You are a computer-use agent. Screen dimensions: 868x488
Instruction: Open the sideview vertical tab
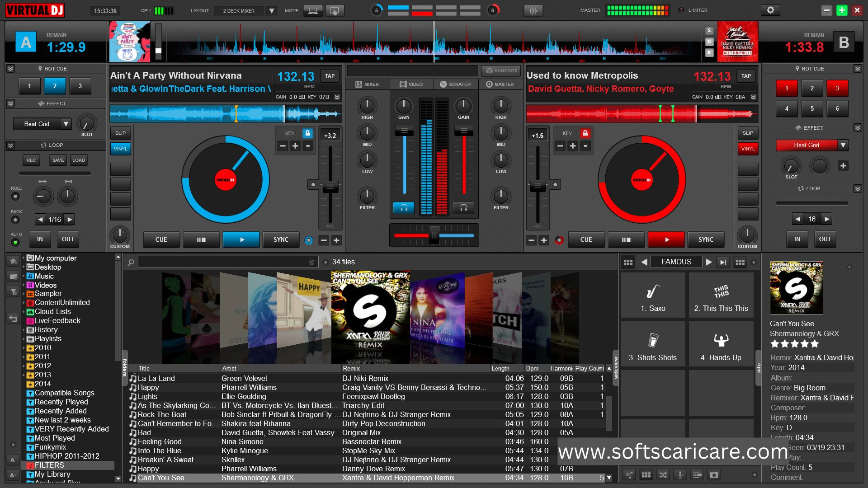(x=615, y=368)
